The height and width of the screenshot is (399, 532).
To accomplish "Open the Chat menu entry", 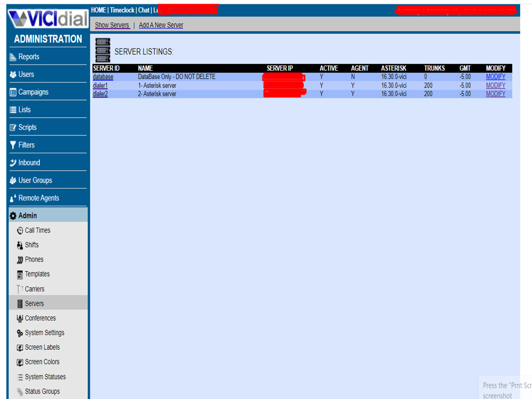I will coord(144,10).
